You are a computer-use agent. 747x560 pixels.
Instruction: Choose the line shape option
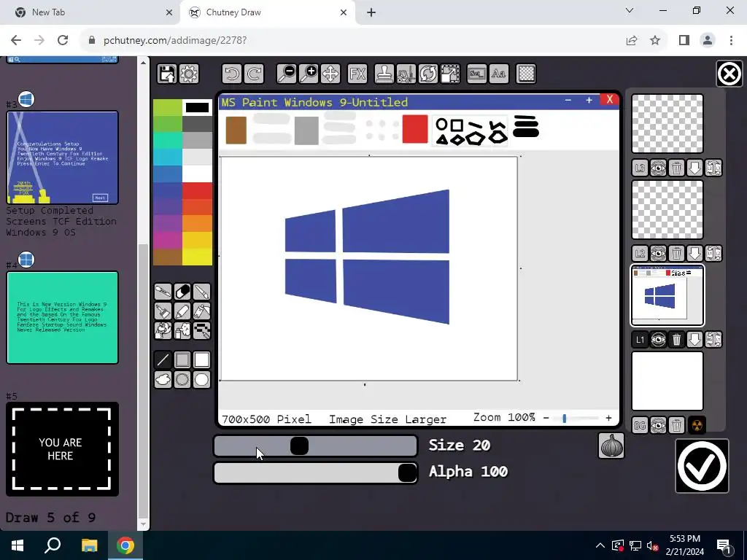[x=163, y=360]
